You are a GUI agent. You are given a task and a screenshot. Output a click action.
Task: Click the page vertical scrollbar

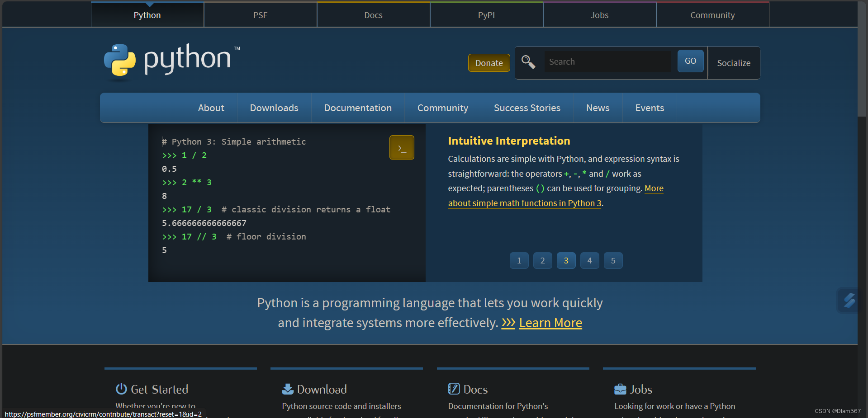pos(863,59)
